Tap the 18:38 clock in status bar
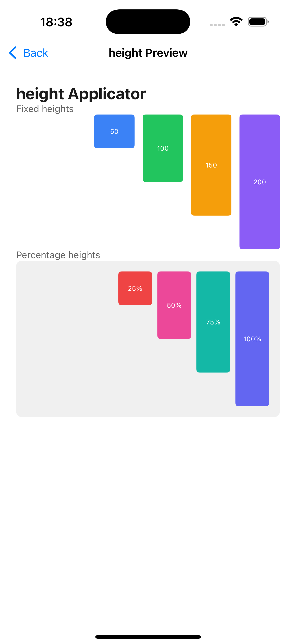 tap(56, 22)
